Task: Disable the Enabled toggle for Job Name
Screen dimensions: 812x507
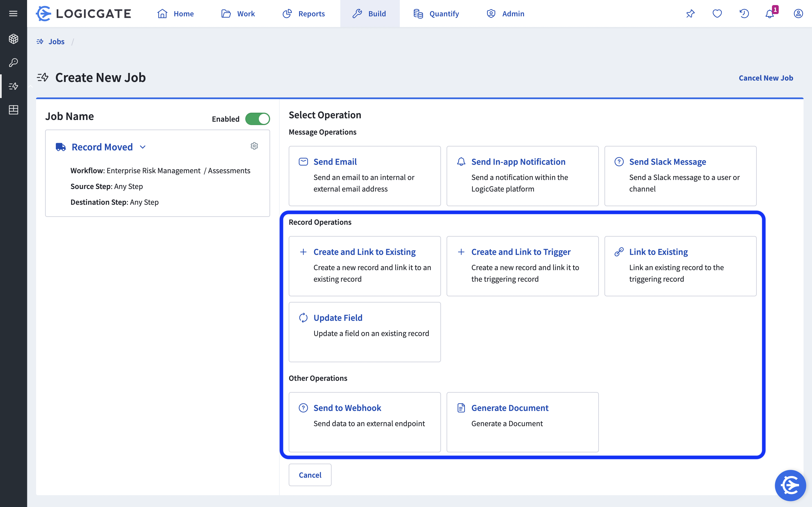Action: pos(257,119)
